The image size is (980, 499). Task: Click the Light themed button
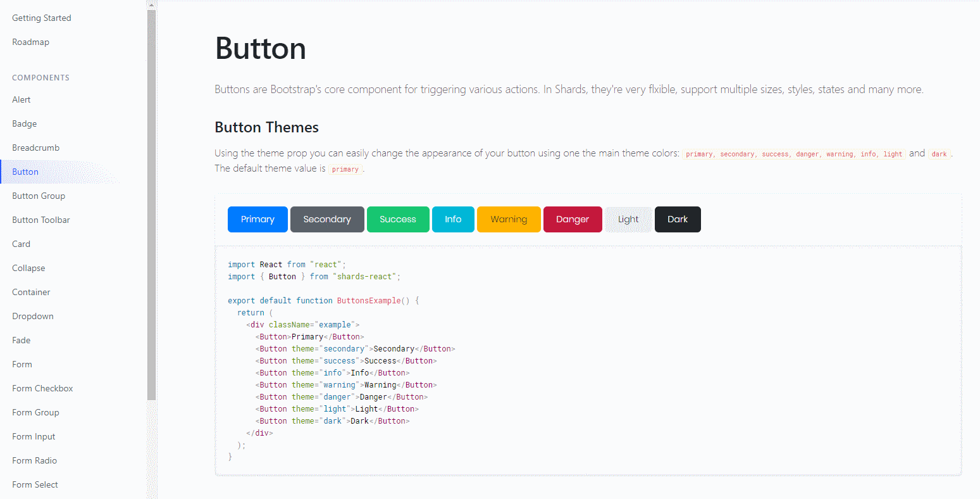628,219
